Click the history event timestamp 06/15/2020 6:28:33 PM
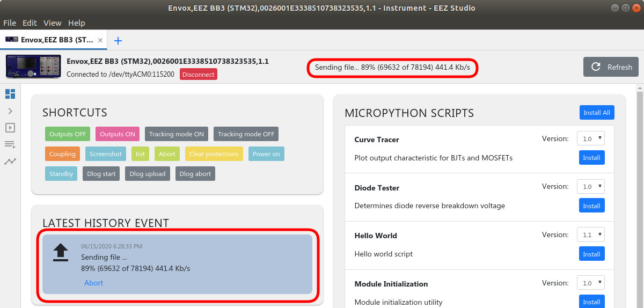644x308 pixels. click(112, 246)
